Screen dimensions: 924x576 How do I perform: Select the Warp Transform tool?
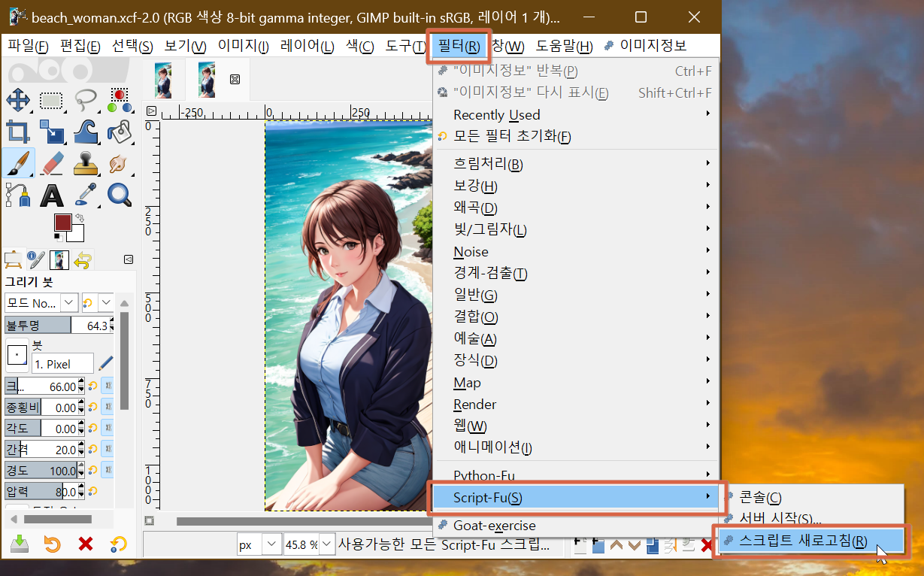point(85,132)
